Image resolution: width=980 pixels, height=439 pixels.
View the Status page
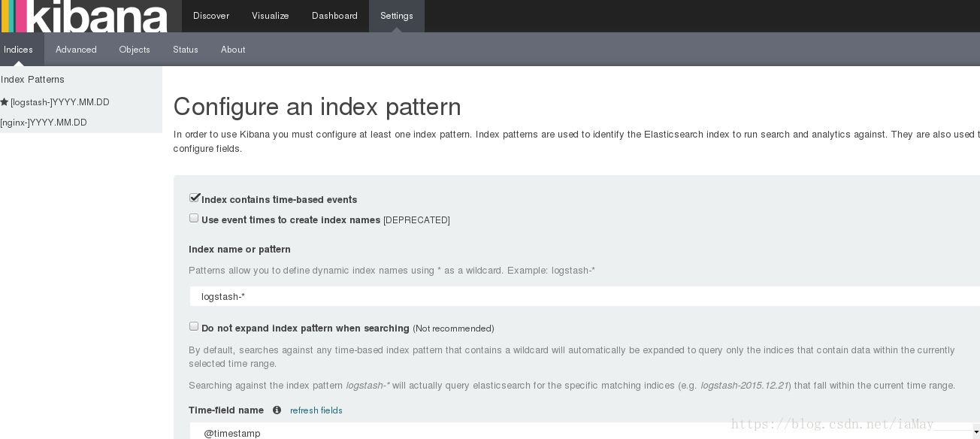click(x=186, y=50)
